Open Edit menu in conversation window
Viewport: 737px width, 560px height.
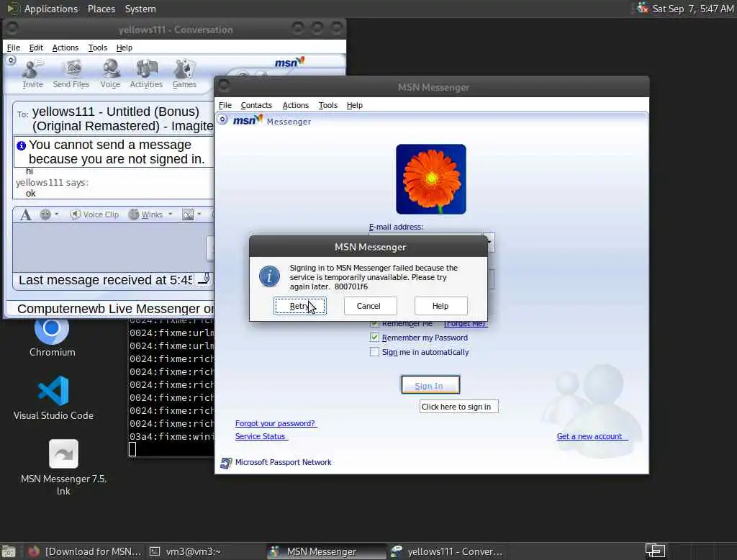(36, 48)
